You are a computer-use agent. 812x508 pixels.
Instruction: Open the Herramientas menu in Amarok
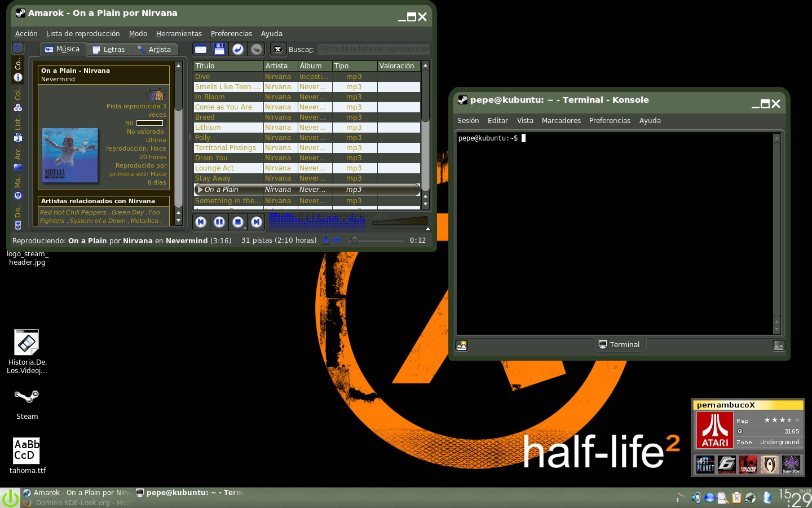[179, 34]
